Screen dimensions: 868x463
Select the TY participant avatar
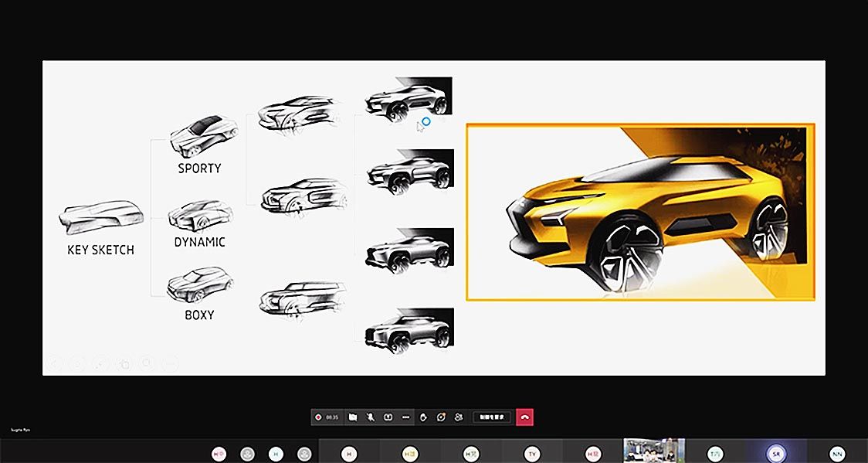pos(531,454)
